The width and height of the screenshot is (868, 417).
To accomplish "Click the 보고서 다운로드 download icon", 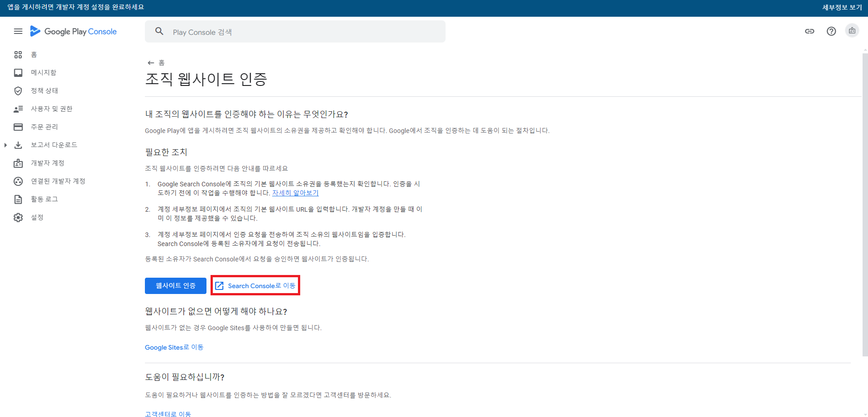I will point(18,145).
